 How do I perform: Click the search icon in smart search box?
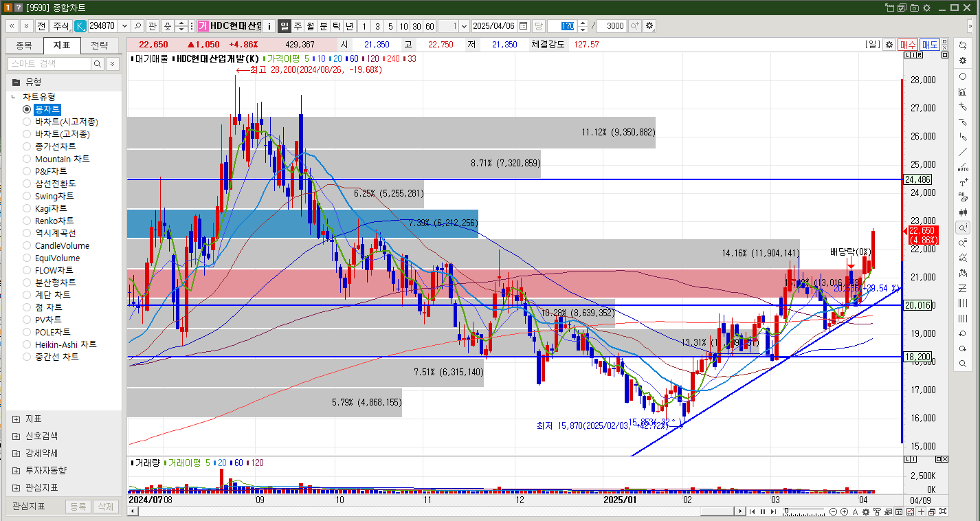(x=97, y=63)
